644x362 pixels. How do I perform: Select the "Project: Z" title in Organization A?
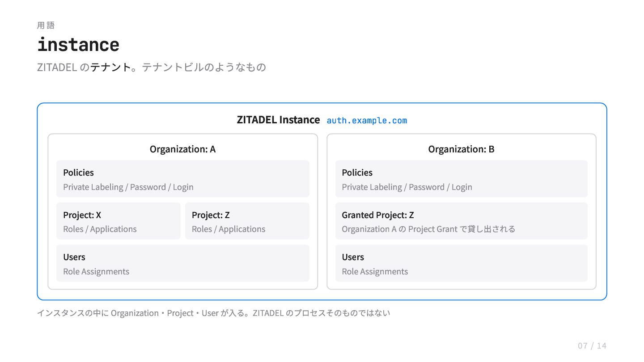pos(211,215)
